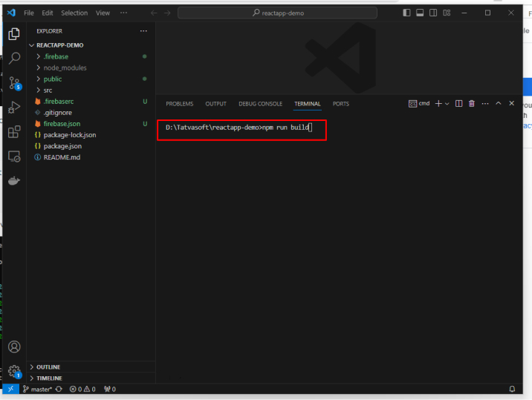Open the Search view in activity bar
The image size is (532, 400).
pos(13,59)
